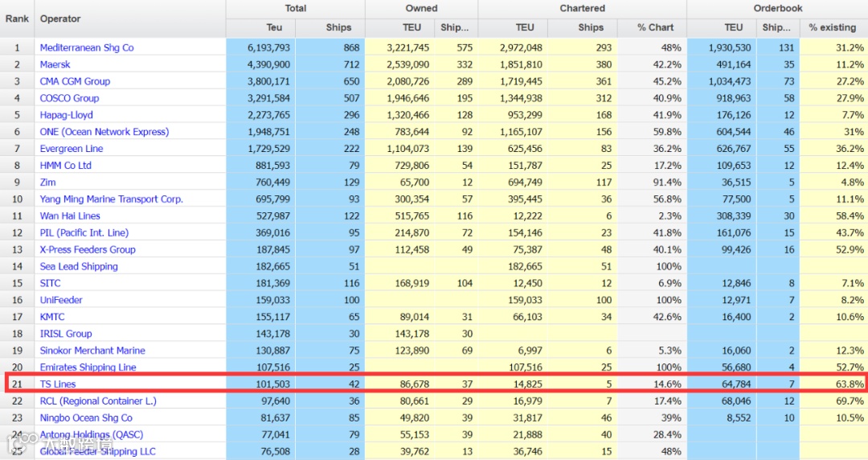Open the Zim operator link
Viewport: 868px width, 460px height.
pyautogui.click(x=47, y=183)
